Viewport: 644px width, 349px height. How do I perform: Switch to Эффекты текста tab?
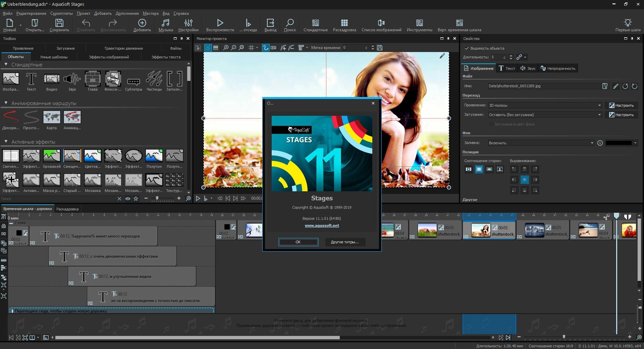[x=166, y=57]
